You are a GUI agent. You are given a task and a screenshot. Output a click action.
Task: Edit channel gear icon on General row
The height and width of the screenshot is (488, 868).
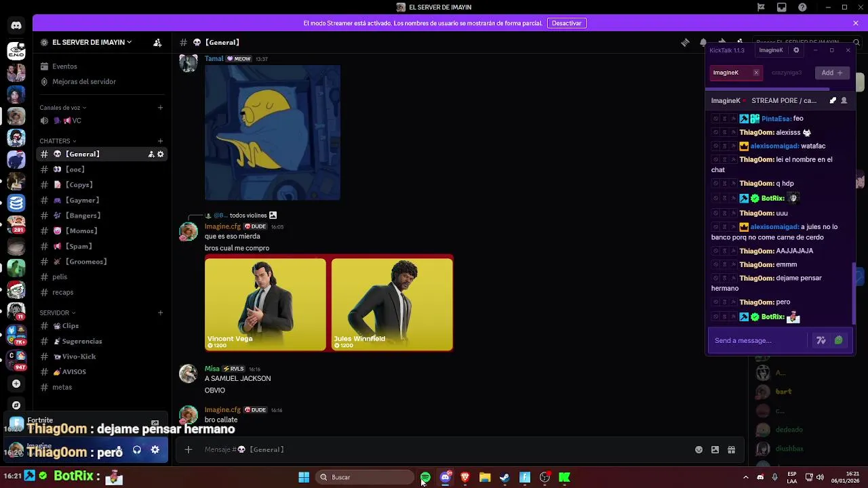pyautogui.click(x=161, y=154)
